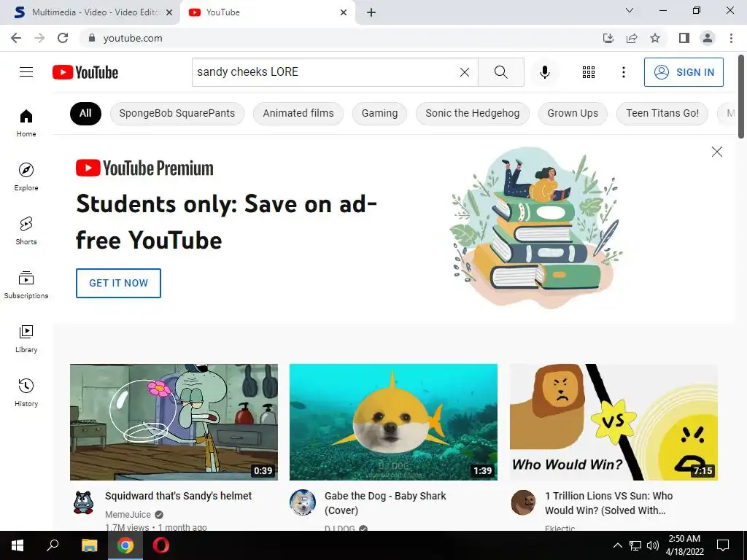Share this page icon in address bar
The height and width of the screenshot is (560, 747).
pyautogui.click(x=632, y=38)
